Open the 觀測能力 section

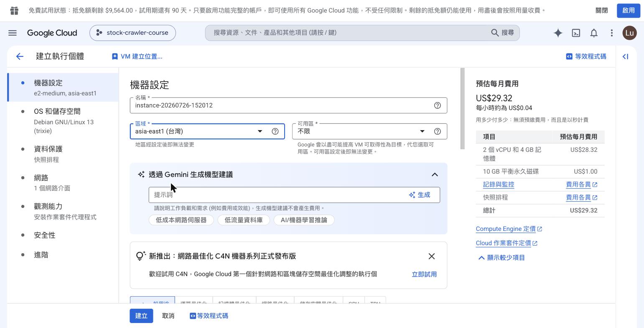[x=63, y=211]
